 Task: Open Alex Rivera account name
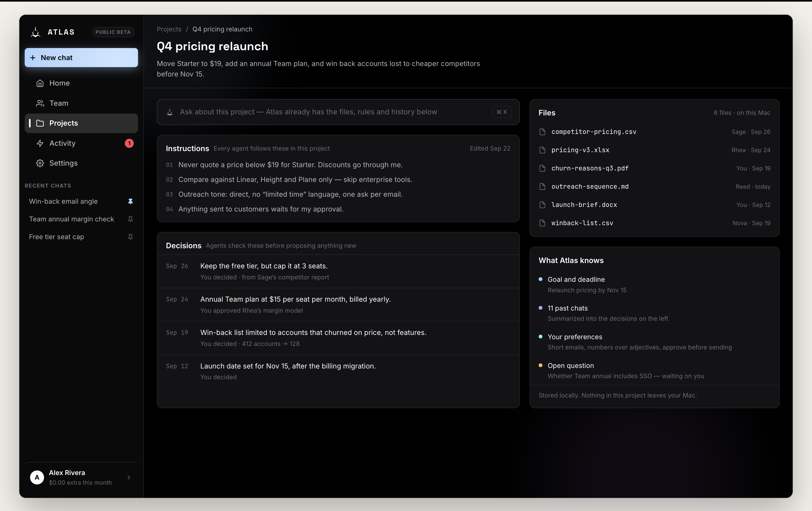coord(67,473)
